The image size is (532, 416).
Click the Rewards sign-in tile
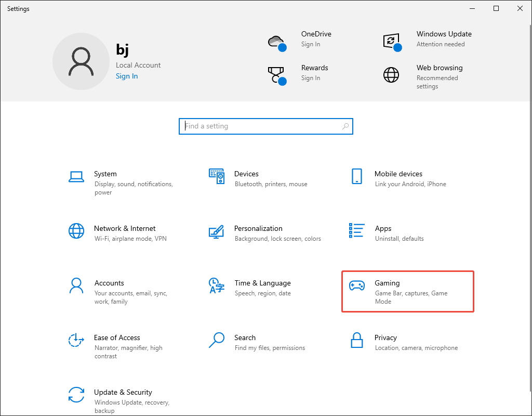(x=314, y=73)
